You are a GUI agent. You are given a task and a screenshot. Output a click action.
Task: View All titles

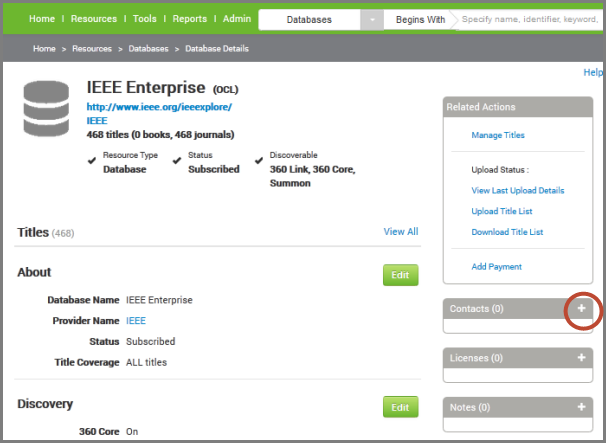401,232
